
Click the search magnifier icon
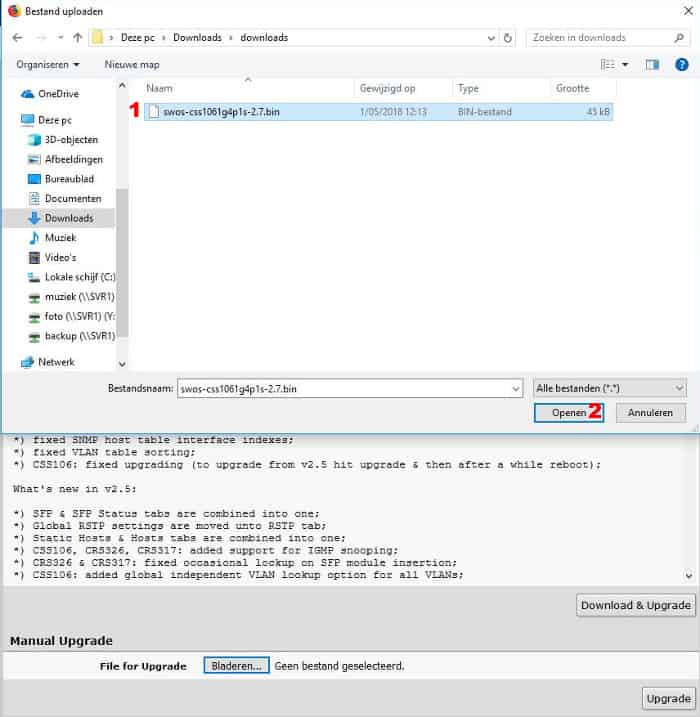pos(679,38)
